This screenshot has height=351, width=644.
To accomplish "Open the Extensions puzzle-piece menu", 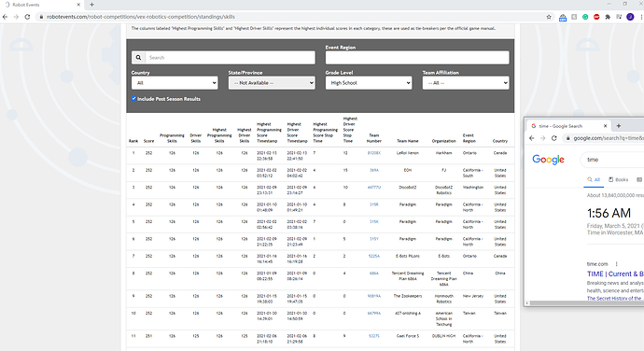I will click(x=608, y=17).
